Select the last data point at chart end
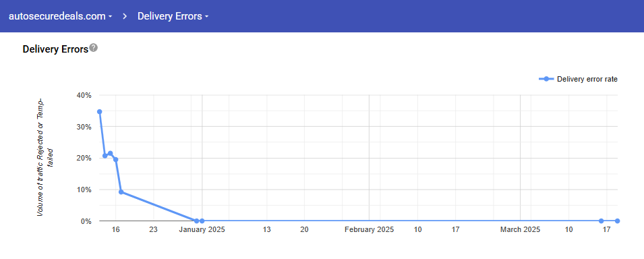This screenshot has width=644, height=259. click(617, 221)
